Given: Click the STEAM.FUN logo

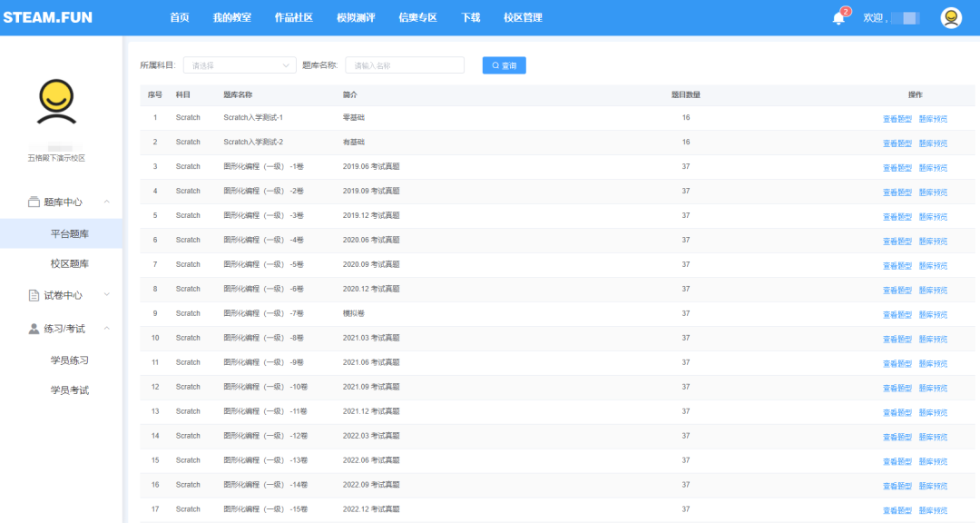Looking at the screenshot, I should coord(47,17).
